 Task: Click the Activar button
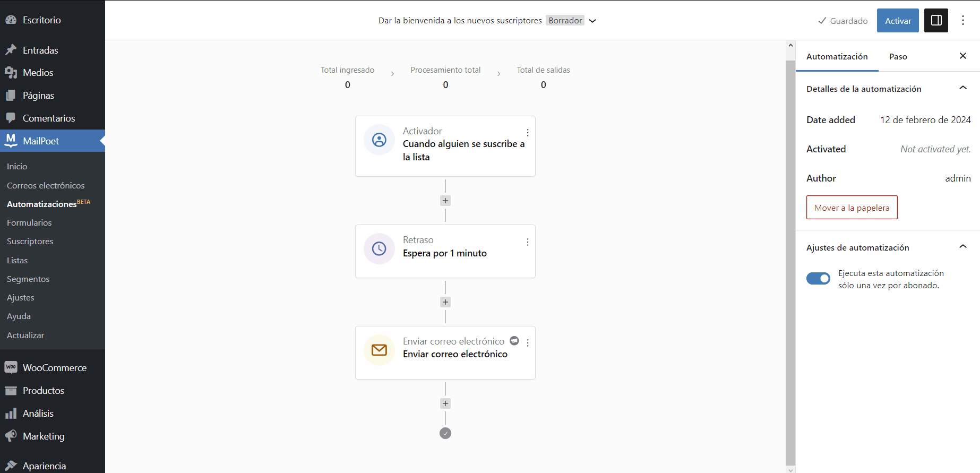[x=898, y=21]
